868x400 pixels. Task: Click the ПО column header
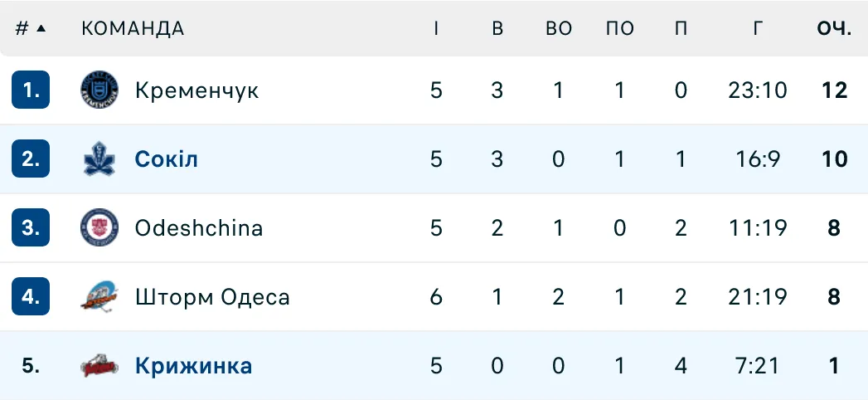click(620, 28)
